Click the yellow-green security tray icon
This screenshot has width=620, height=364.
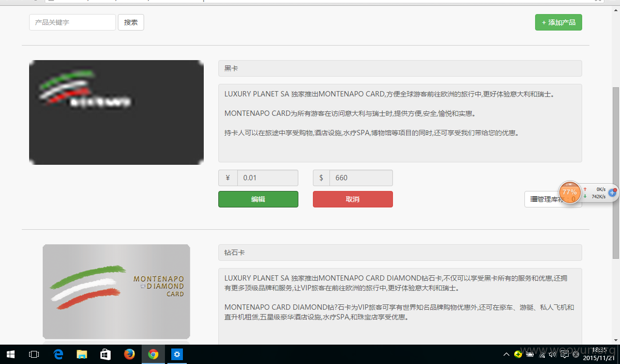[x=518, y=354]
